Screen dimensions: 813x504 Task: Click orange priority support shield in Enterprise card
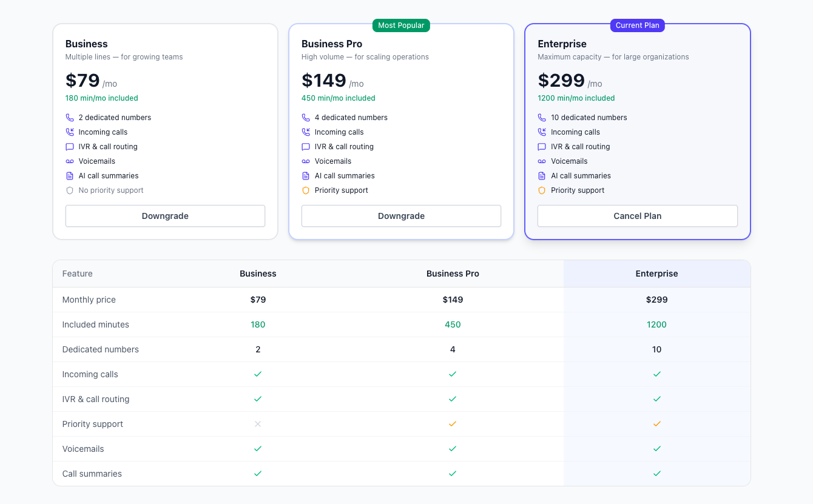click(x=542, y=190)
